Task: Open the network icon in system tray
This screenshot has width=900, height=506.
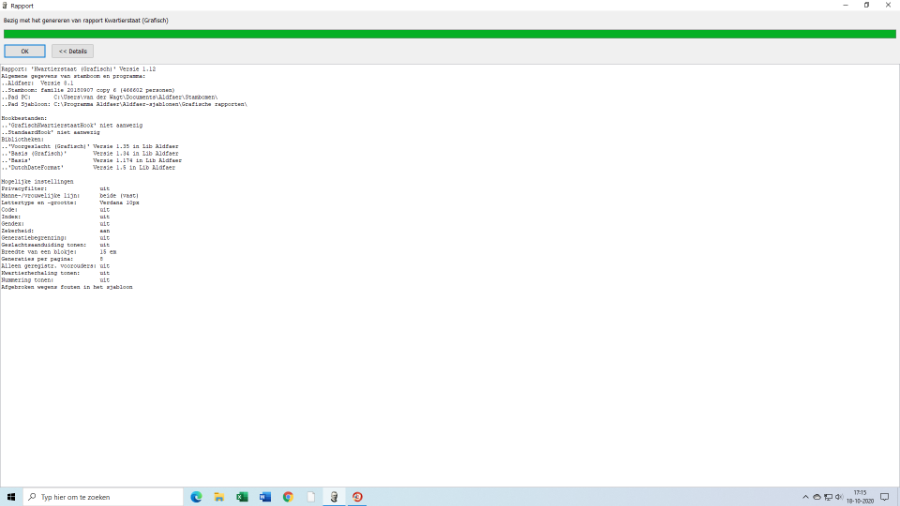Action: (x=829, y=497)
